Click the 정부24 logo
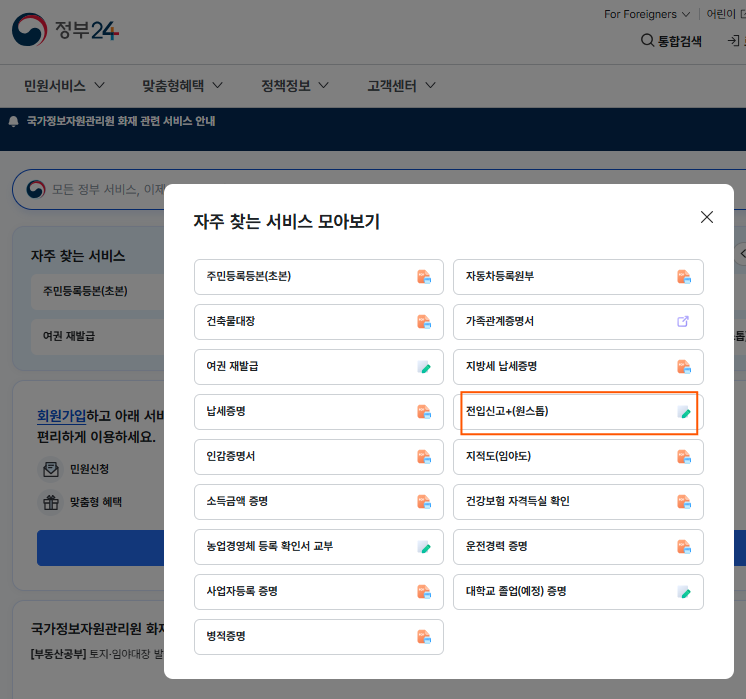Screen dimensions: 746x699 point(65,30)
